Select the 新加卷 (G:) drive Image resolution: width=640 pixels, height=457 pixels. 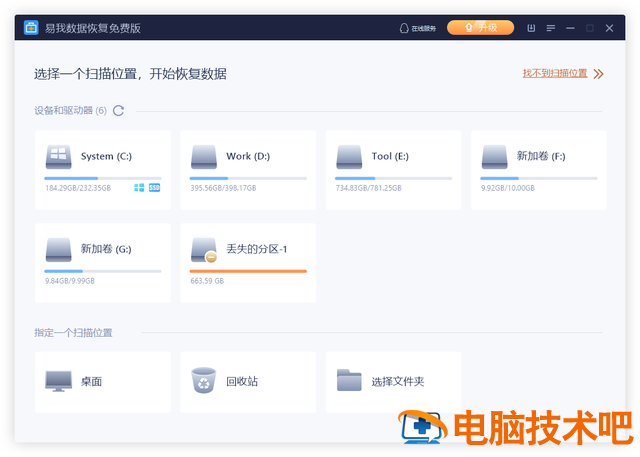tap(103, 263)
